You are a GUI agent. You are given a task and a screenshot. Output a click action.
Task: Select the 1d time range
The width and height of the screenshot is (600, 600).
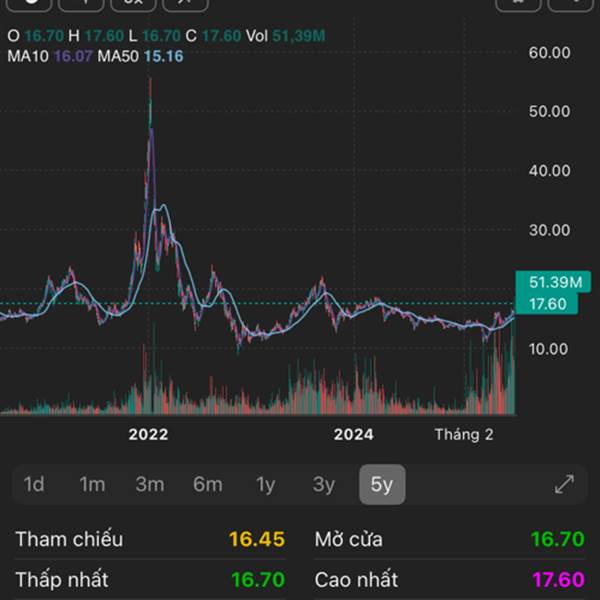(x=34, y=484)
